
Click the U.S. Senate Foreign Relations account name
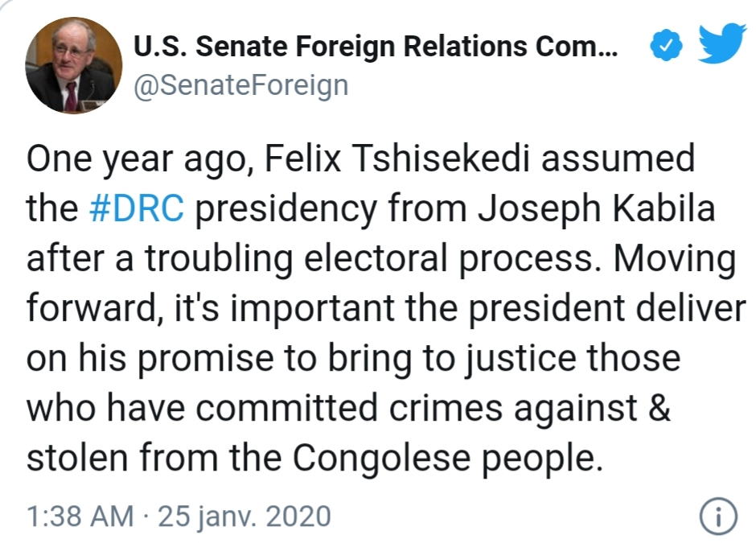coord(375,47)
